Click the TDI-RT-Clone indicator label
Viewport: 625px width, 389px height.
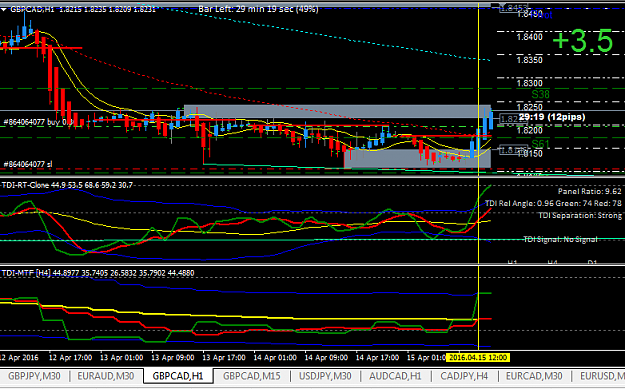[67, 185]
